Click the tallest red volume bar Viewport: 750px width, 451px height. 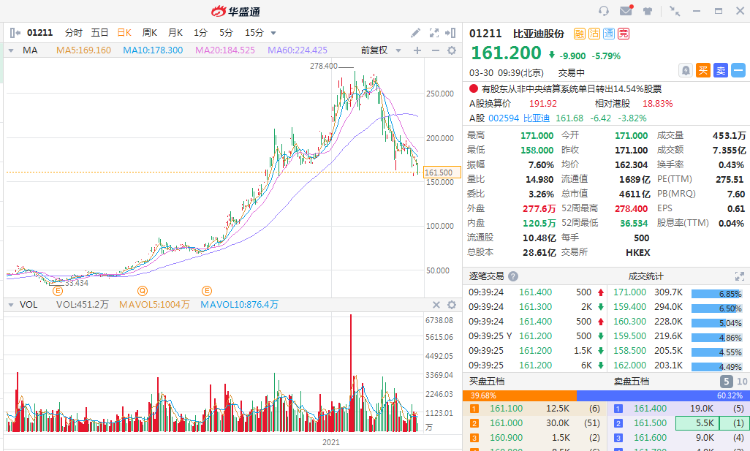tap(351, 373)
